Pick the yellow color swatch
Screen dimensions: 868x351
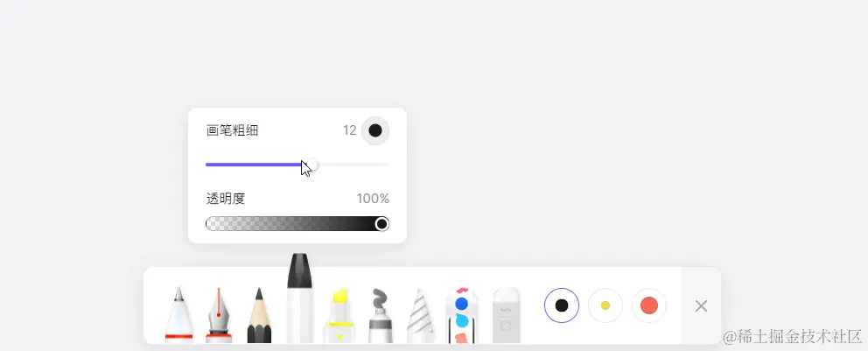(605, 305)
